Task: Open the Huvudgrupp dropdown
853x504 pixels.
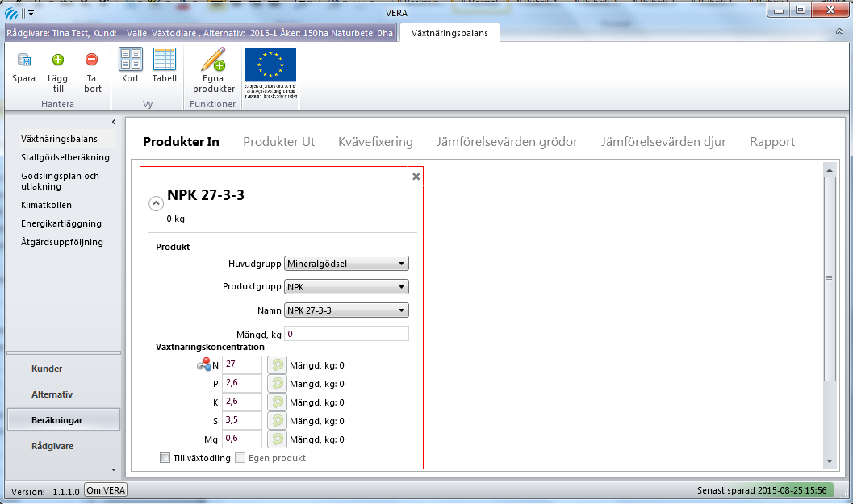Action: pos(346,264)
